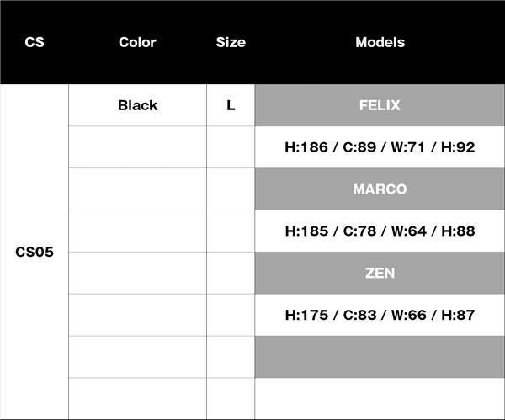This screenshot has width=505, height=420.
Task: Click the H:186 / C:89 measurements cell
Action: 380,147
